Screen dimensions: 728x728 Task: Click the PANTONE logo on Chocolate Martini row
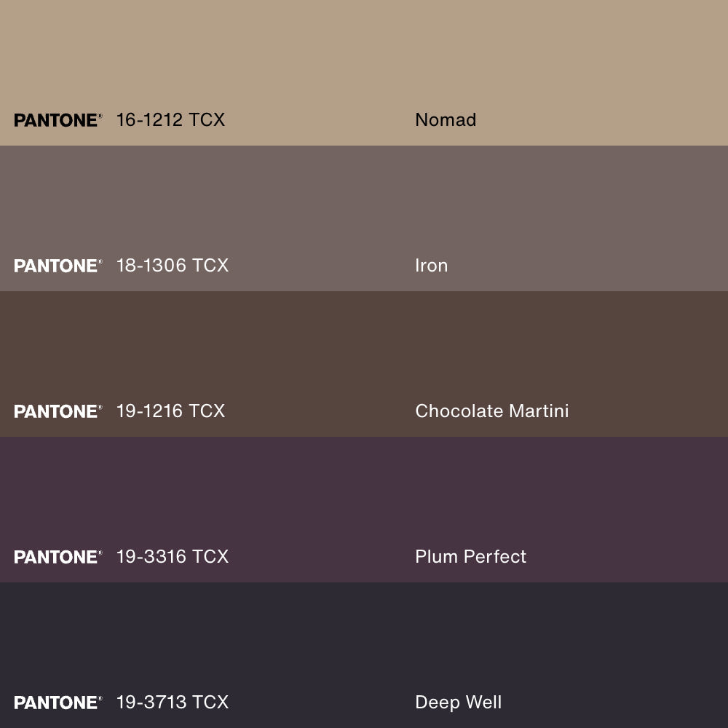[58, 411]
